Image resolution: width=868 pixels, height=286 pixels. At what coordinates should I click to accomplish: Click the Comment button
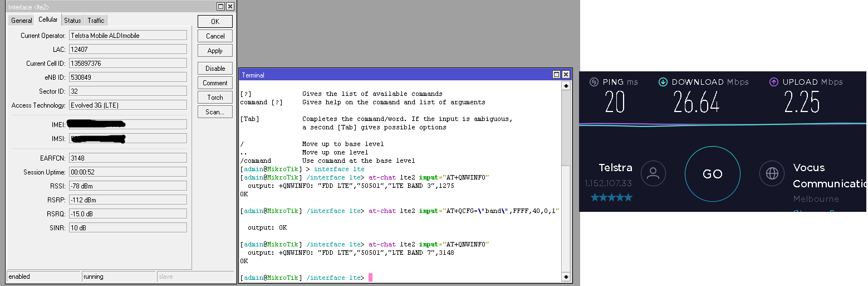coord(215,83)
